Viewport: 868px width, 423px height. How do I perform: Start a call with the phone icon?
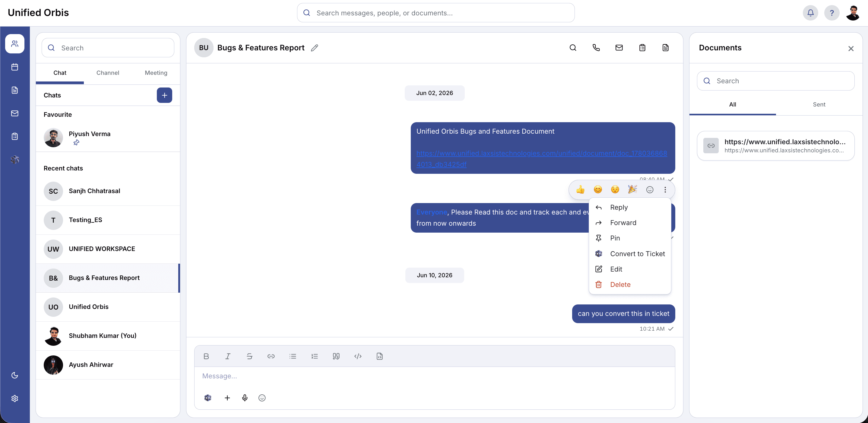click(x=596, y=48)
